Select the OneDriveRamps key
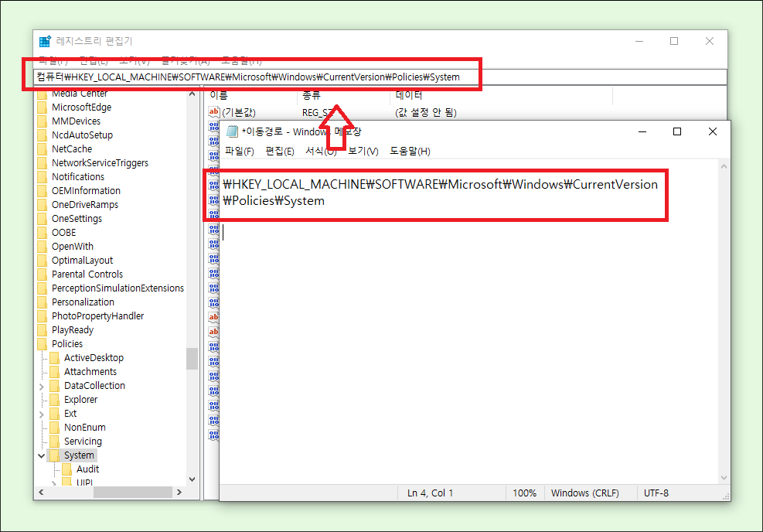763x532 pixels. 85,205
